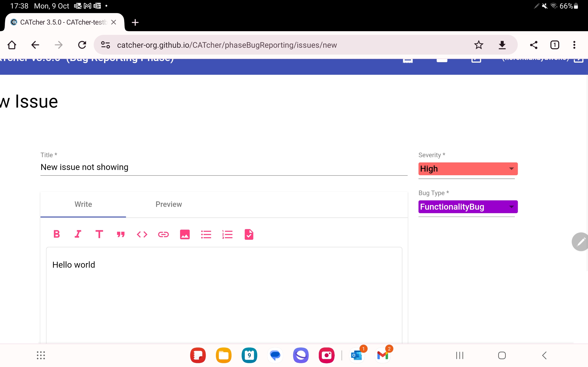Apply italic formatting in the editor toolbar

pyautogui.click(x=78, y=234)
